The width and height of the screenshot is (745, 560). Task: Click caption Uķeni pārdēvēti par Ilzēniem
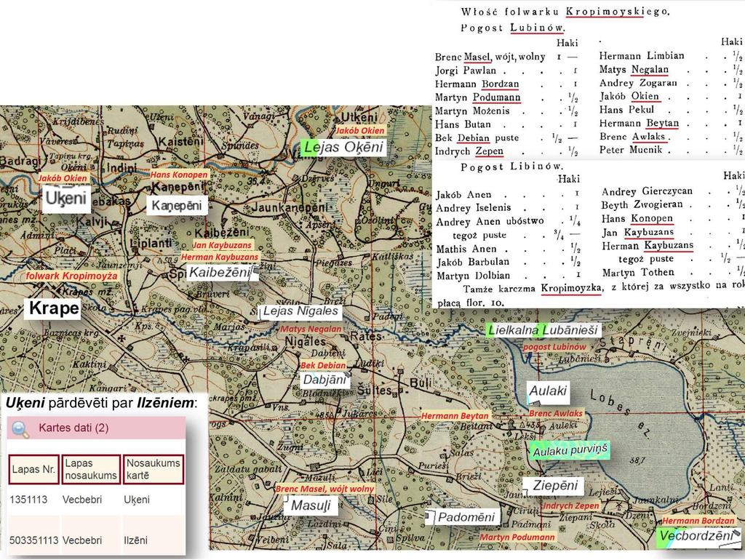tap(102, 403)
